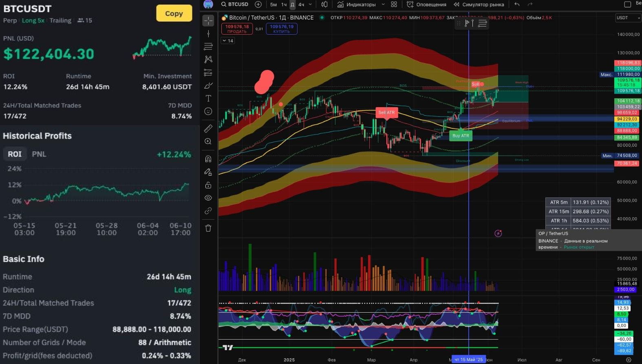The height and width of the screenshot is (364, 642).
Task: Toggle hide all drawings eye icon
Action: coord(208,198)
